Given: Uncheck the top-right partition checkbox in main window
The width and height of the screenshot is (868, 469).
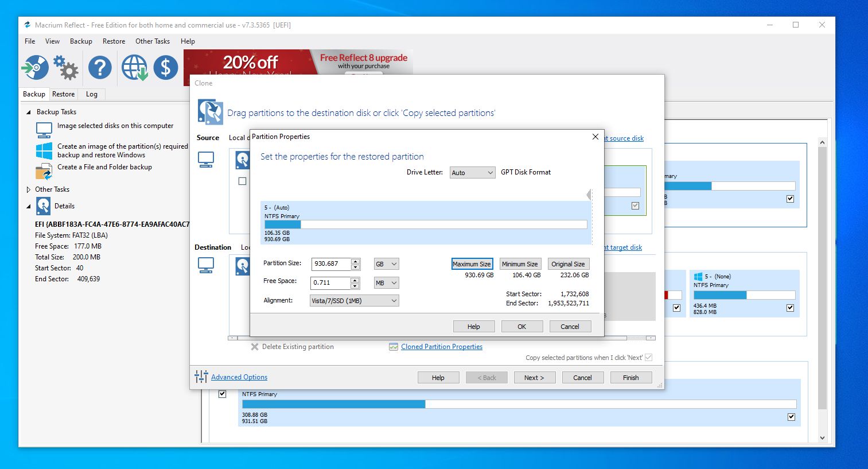Looking at the screenshot, I should point(790,199).
